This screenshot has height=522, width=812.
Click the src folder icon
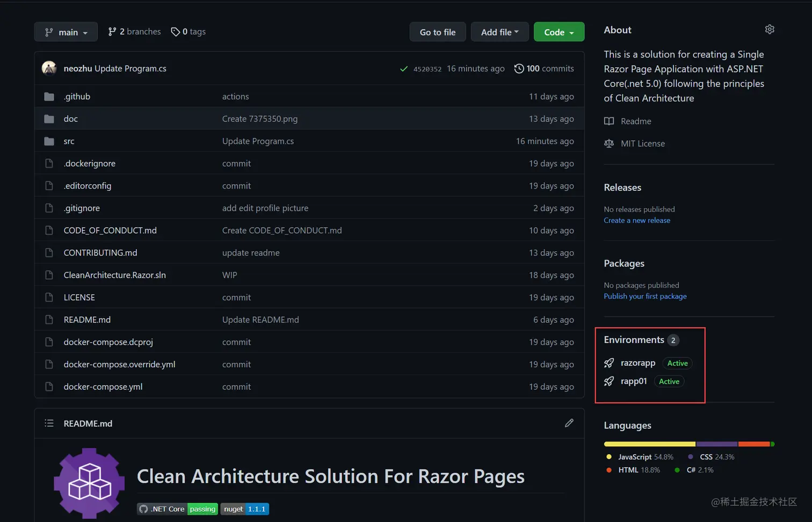pyautogui.click(x=49, y=141)
